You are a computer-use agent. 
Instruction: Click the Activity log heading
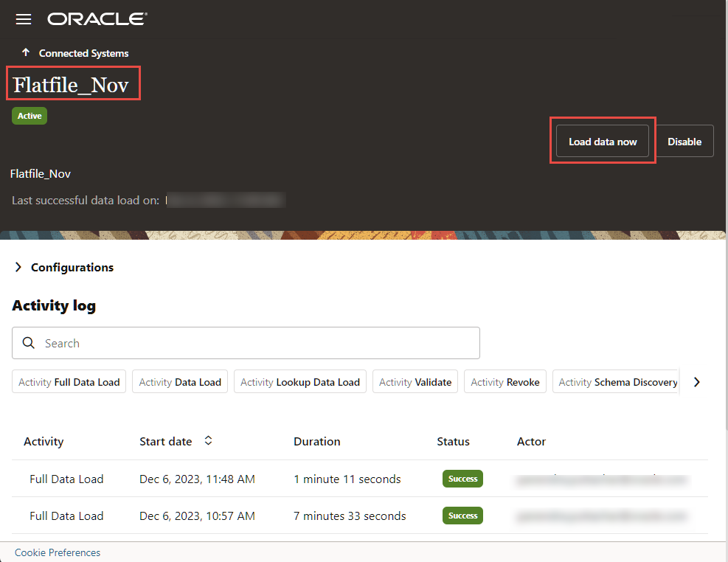click(54, 305)
